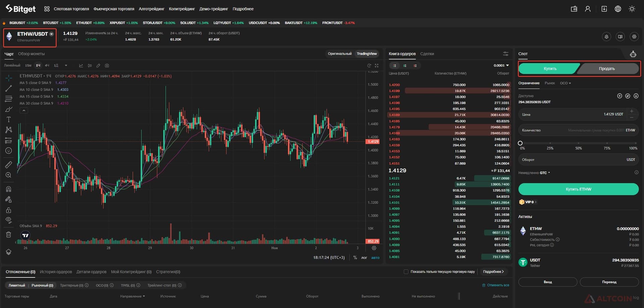The height and width of the screenshot is (308, 644).
Task: Open the OCO order type dropdown
Action: pyautogui.click(x=565, y=83)
